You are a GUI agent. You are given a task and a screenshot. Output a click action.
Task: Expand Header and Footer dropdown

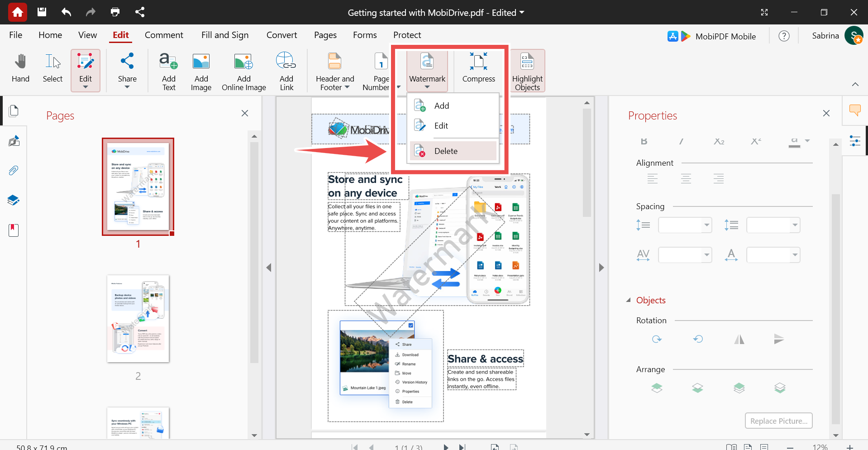click(x=347, y=87)
